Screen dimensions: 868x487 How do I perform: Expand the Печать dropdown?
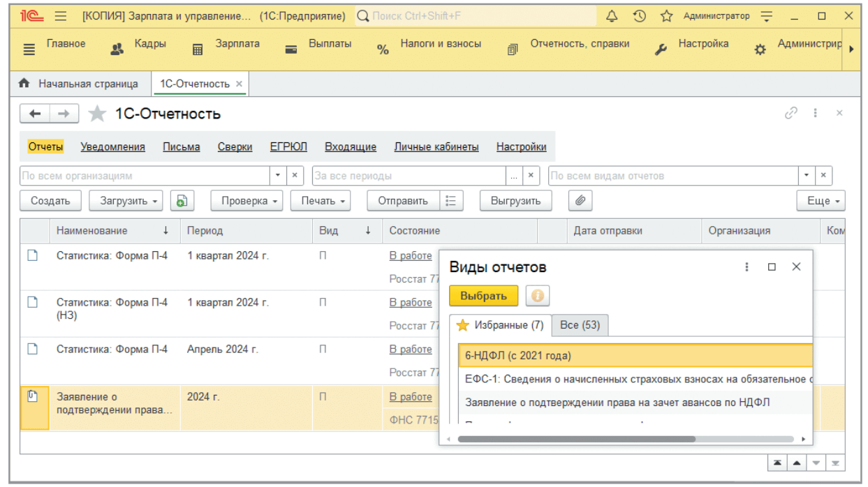pos(321,201)
